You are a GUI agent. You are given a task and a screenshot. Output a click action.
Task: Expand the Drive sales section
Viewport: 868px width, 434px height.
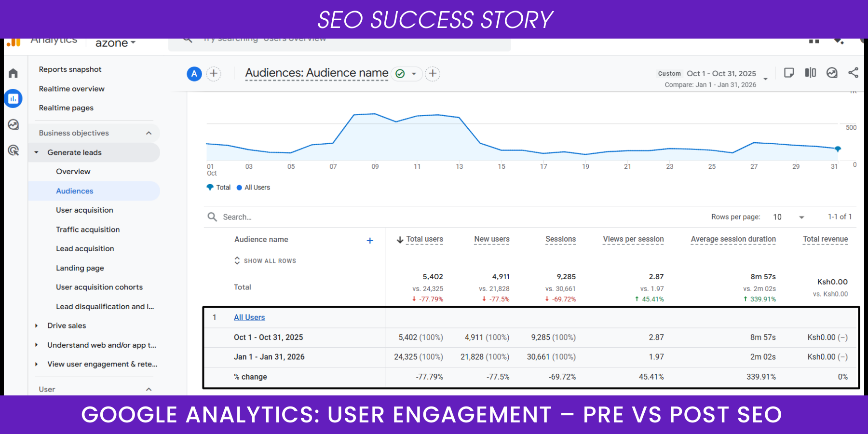tap(37, 326)
